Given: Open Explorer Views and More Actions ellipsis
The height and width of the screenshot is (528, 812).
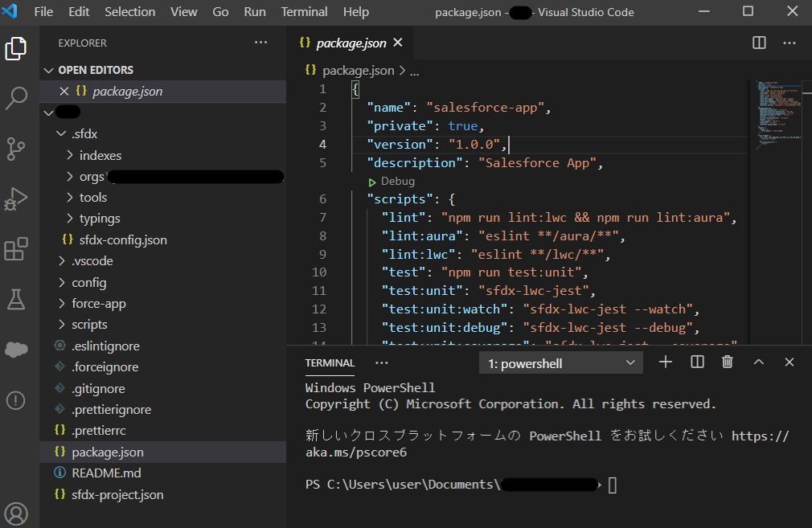Looking at the screenshot, I should 261,43.
